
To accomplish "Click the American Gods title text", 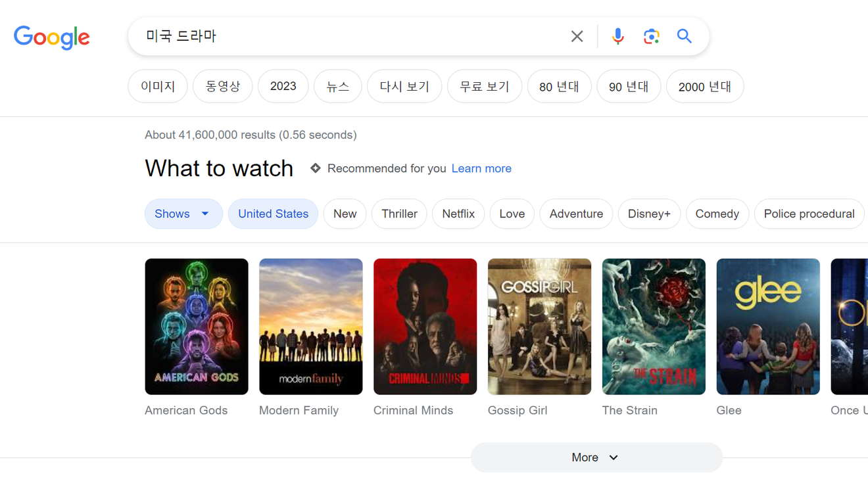I will (x=186, y=410).
